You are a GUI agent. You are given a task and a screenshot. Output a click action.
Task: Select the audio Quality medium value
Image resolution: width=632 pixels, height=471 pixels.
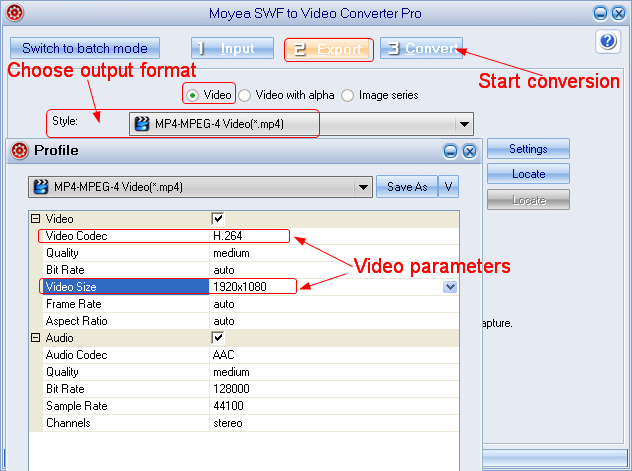point(231,372)
